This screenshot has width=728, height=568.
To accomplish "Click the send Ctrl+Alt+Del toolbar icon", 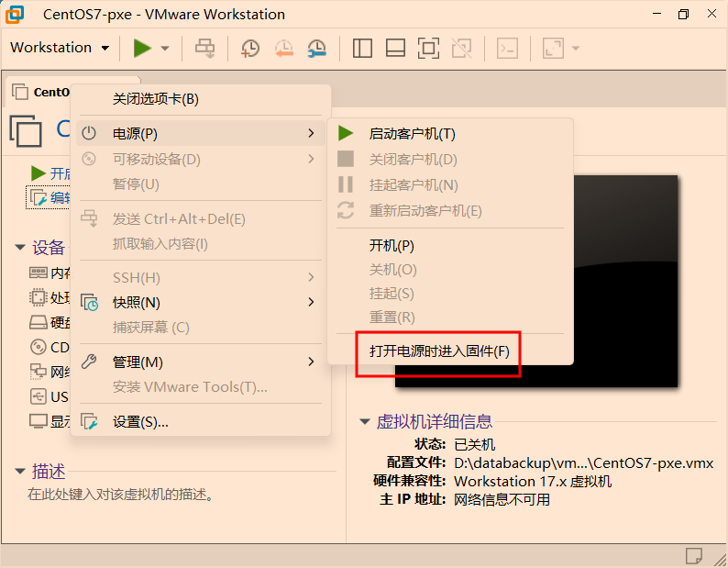I will [204, 49].
